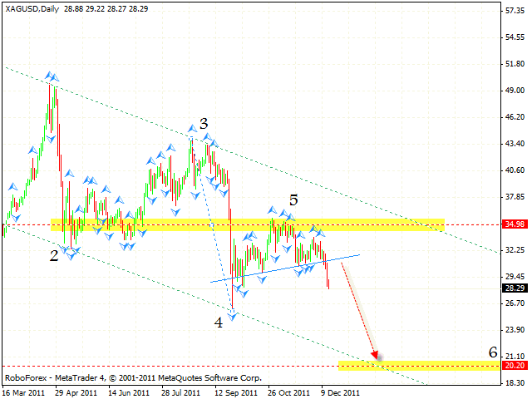Select the wave label 4
Image resolution: width=532 pixels, height=399 pixels.
[x=219, y=323]
